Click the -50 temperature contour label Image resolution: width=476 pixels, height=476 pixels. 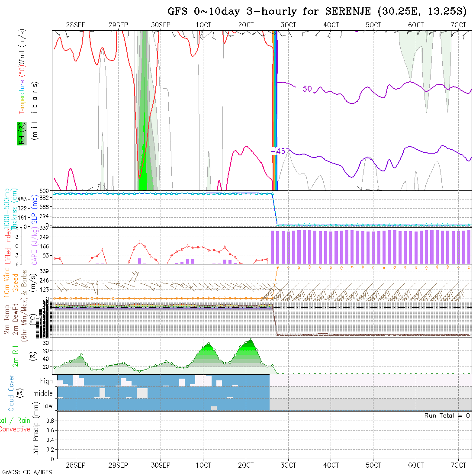tap(305, 89)
